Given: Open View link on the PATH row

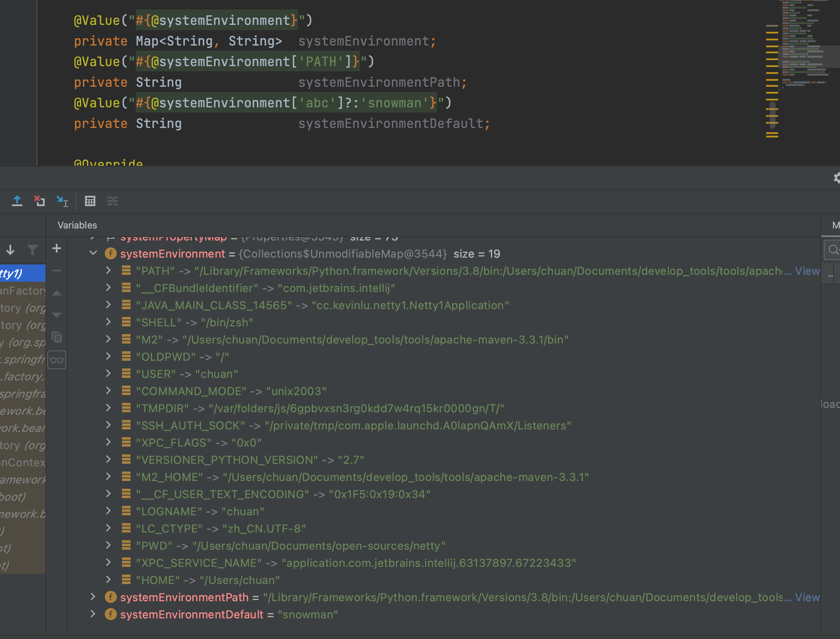Looking at the screenshot, I should (x=807, y=271).
